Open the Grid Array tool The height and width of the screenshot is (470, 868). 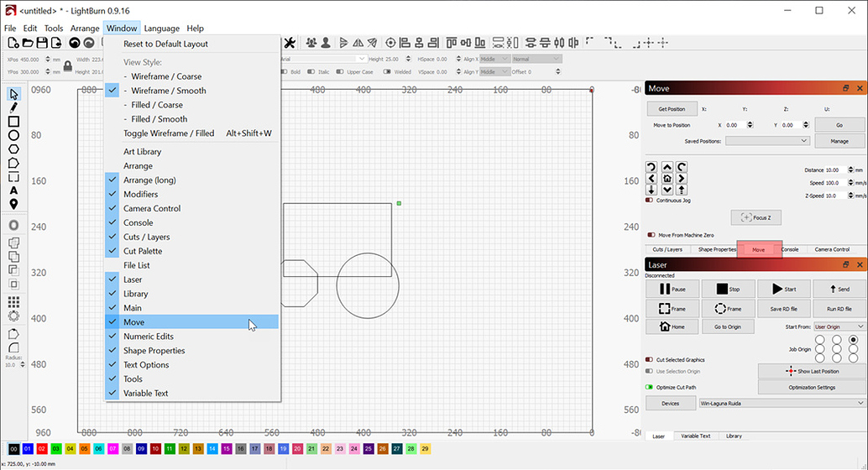click(x=13, y=301)
